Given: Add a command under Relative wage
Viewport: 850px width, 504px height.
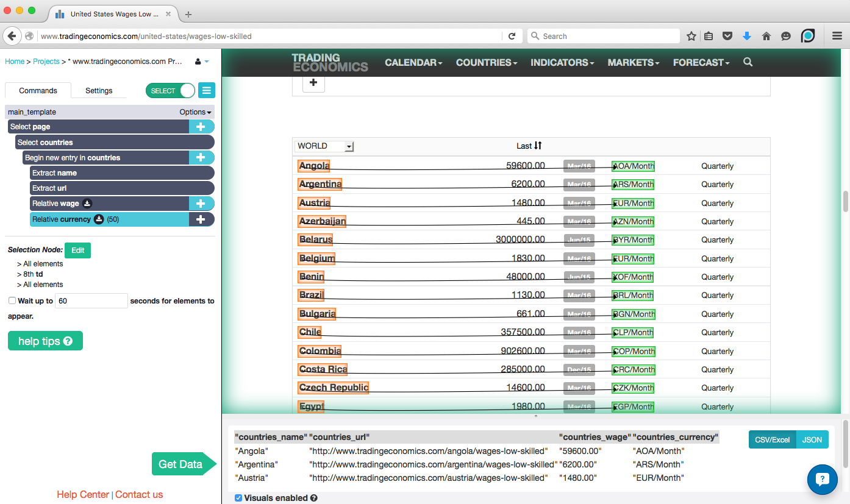Looking at the screenshot, I should click(201, 204).
